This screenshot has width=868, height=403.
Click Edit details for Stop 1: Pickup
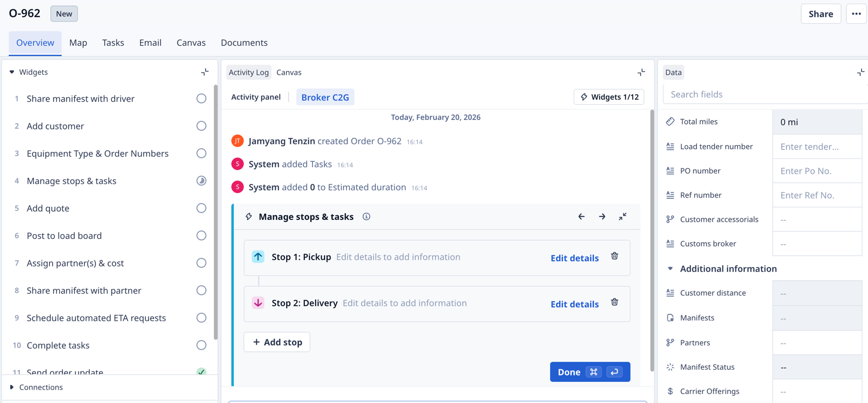point(574,258)
